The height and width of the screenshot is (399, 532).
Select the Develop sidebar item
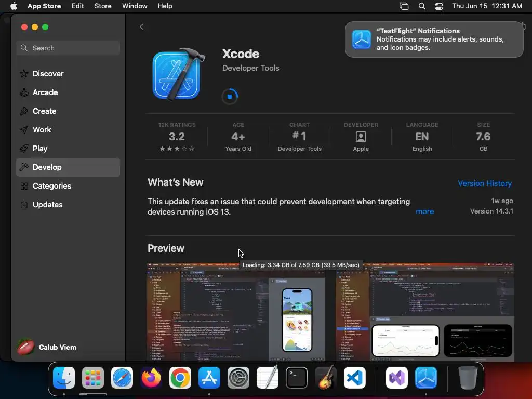click(68, 167)
